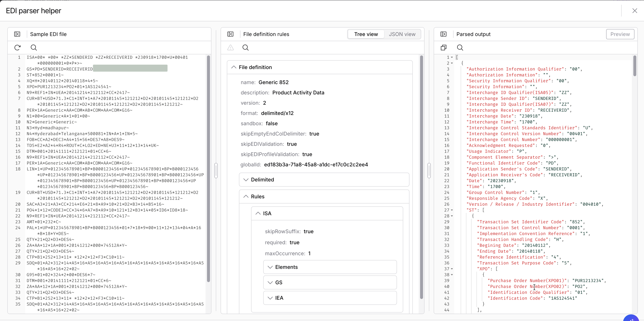Fold JSON line 38 object
Viewport: 644px width, 321px height.
click(452, 275)
